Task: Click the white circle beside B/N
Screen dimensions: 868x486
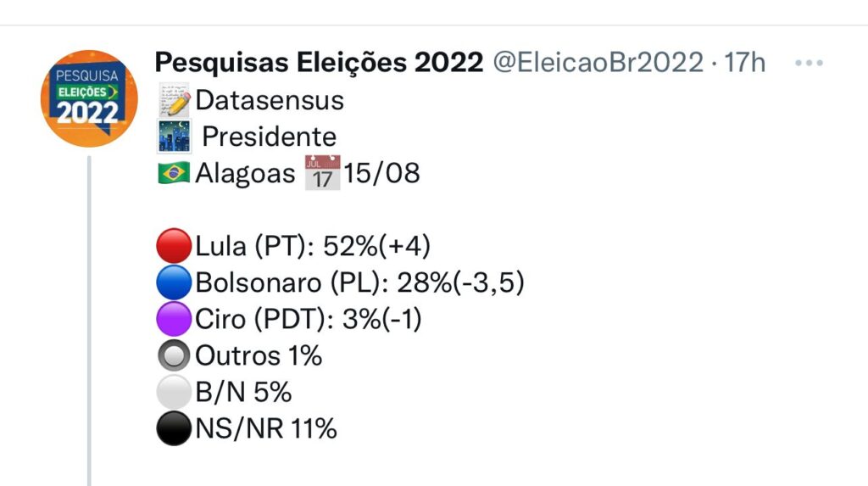Action: pyautogui.click(x=174, y=393)
